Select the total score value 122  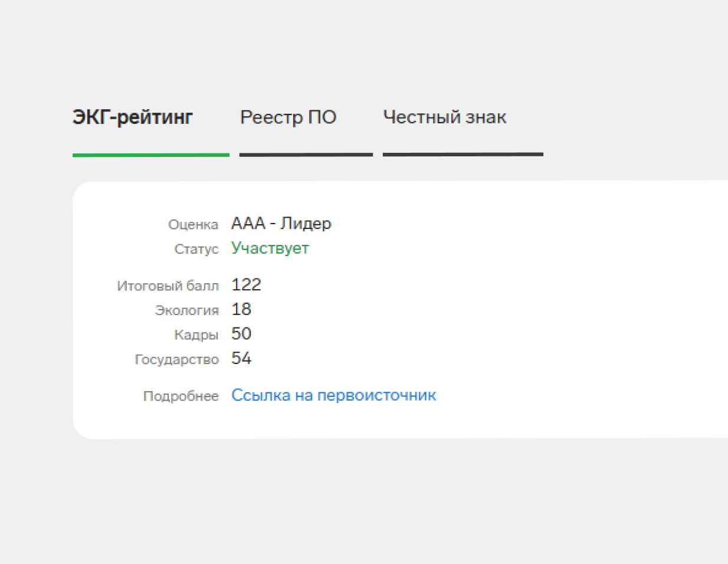(x=246, y=285)
